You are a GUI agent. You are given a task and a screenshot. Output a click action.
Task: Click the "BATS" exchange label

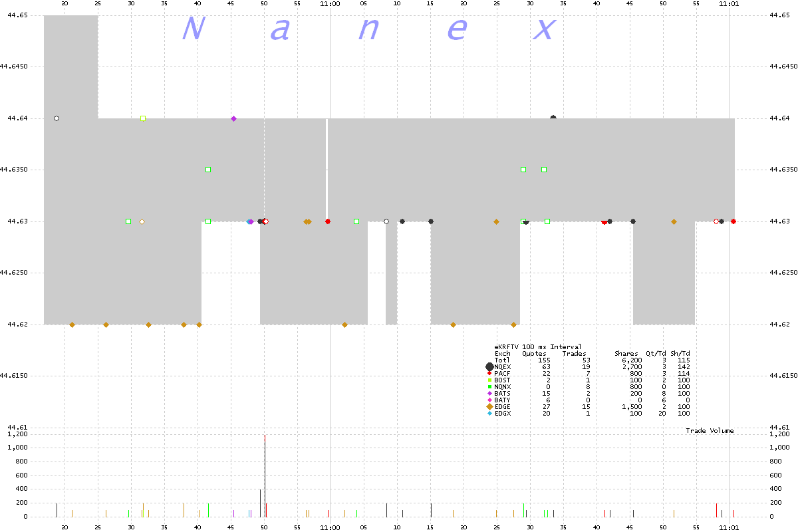pos(502,394)
